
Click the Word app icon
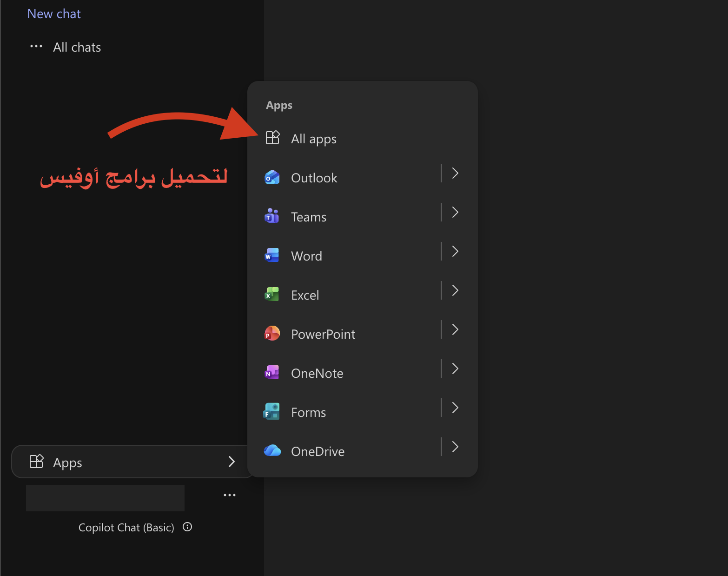click(x=272, y=255)
